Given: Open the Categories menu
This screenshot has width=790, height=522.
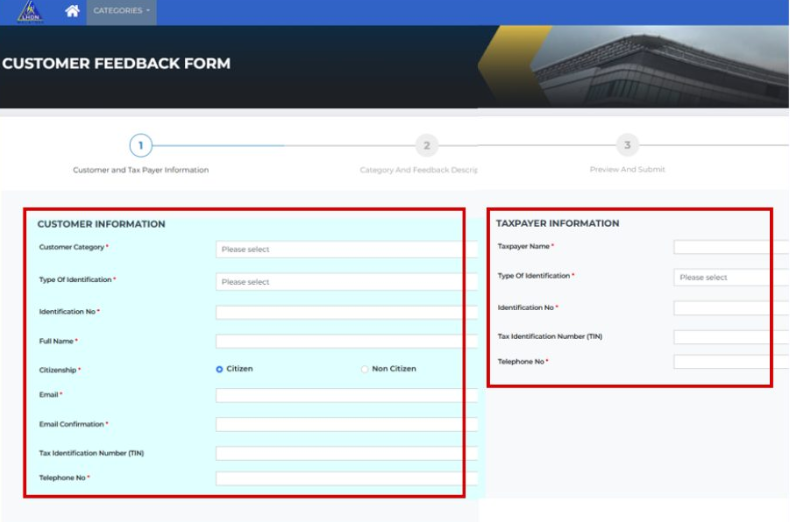Looking at the screenshot, I should point(121,11).
